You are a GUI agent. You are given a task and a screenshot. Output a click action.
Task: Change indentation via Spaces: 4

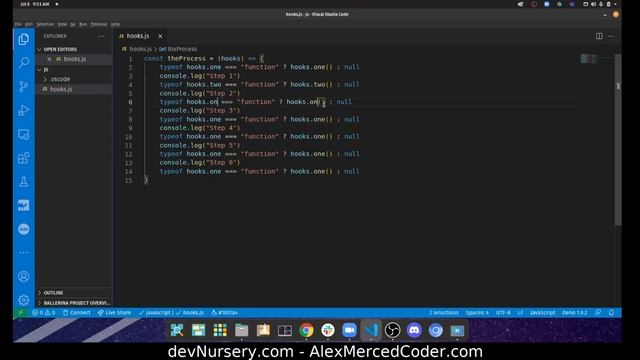[477, 313]
